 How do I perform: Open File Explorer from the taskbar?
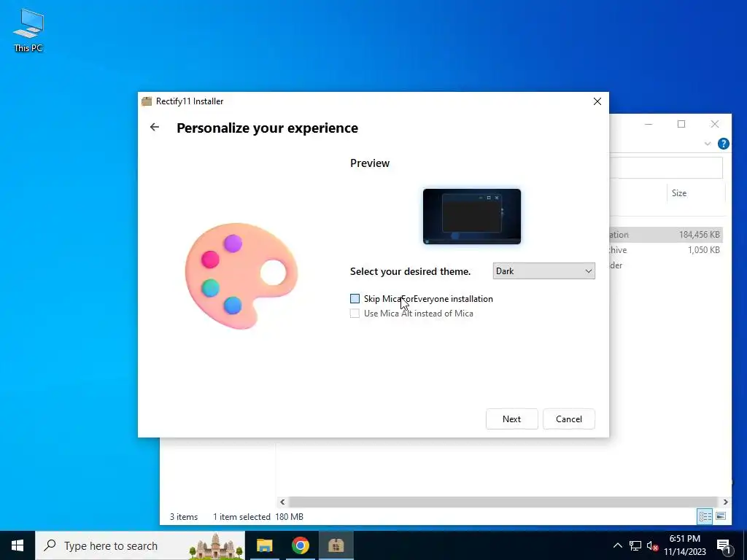click(x=264, y=545)
